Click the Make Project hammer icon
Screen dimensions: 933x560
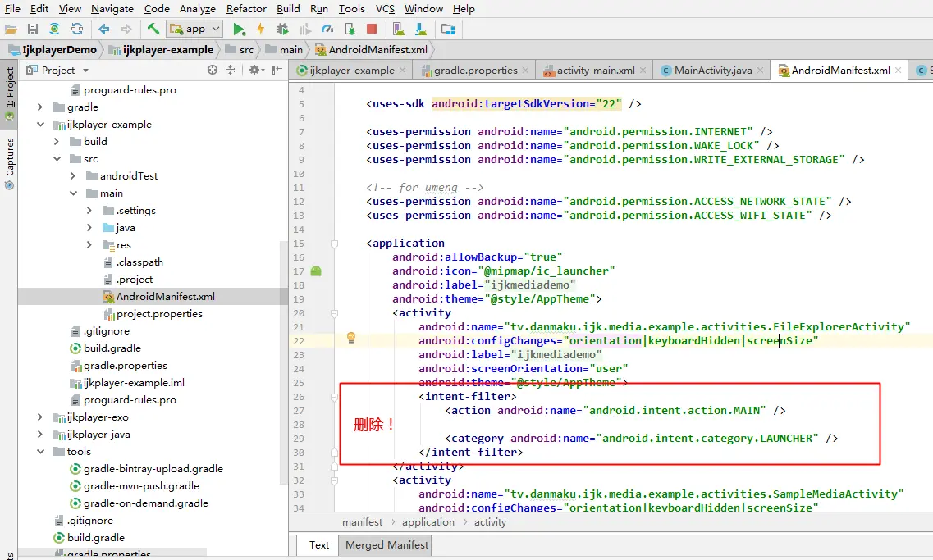click(153, 29)
